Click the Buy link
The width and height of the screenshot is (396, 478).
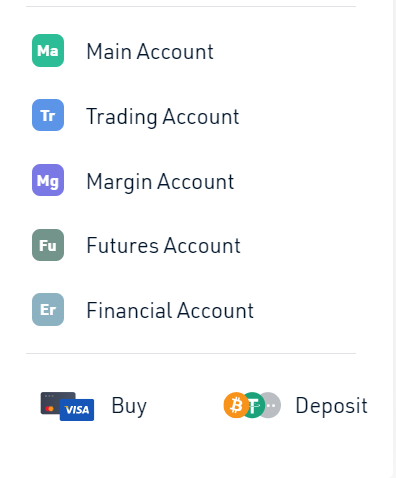(x=129, y=406)
